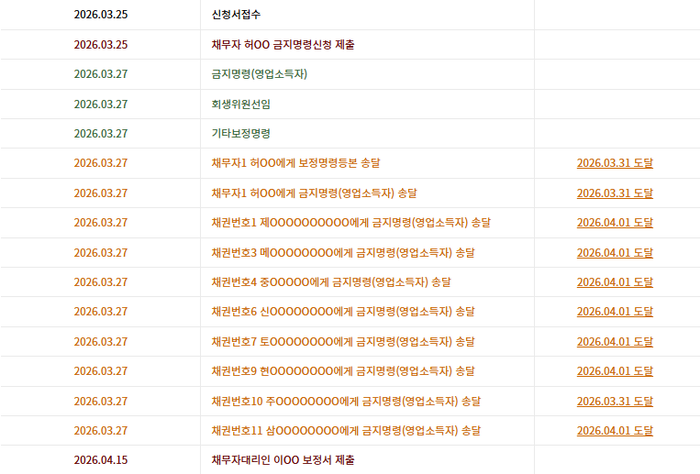Open 도달 link for 채권번호11 row
The height and width of the screenshot is (474, 700).
[x=615, y=431]
